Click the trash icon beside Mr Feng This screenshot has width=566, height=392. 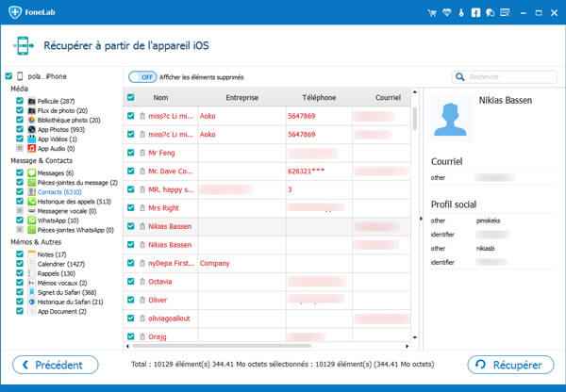click(142, 153)
